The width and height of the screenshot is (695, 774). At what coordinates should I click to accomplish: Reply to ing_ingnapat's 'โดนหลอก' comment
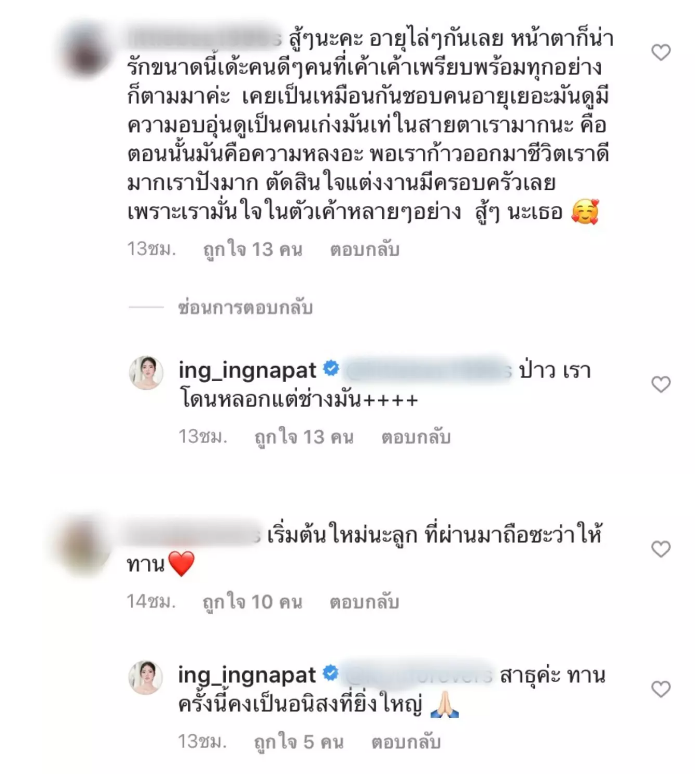coord(416,437)
